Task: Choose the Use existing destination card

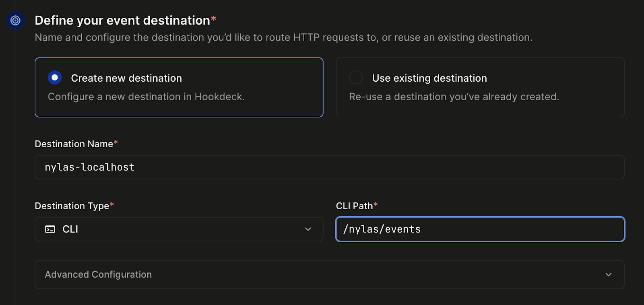Action: [480, 87]
